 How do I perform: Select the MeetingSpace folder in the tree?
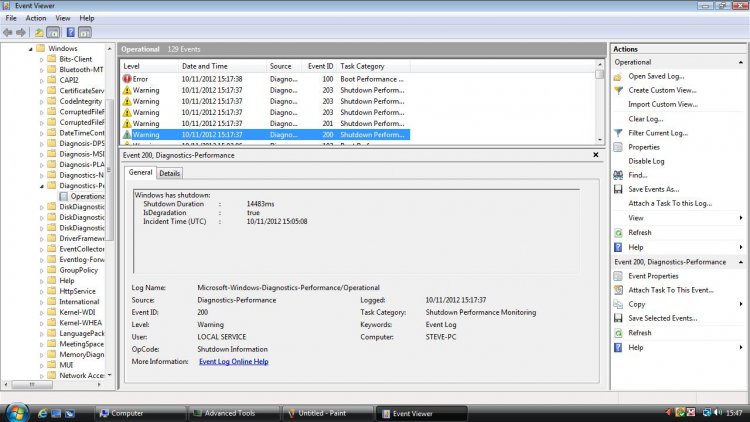pyautogui.click(x=76, y=344)
